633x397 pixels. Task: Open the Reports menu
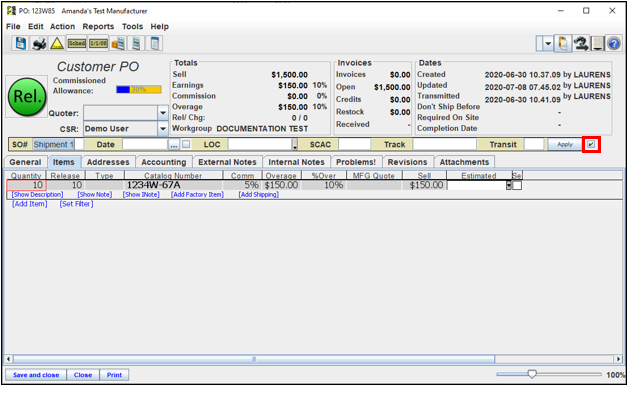pos(98,27)
